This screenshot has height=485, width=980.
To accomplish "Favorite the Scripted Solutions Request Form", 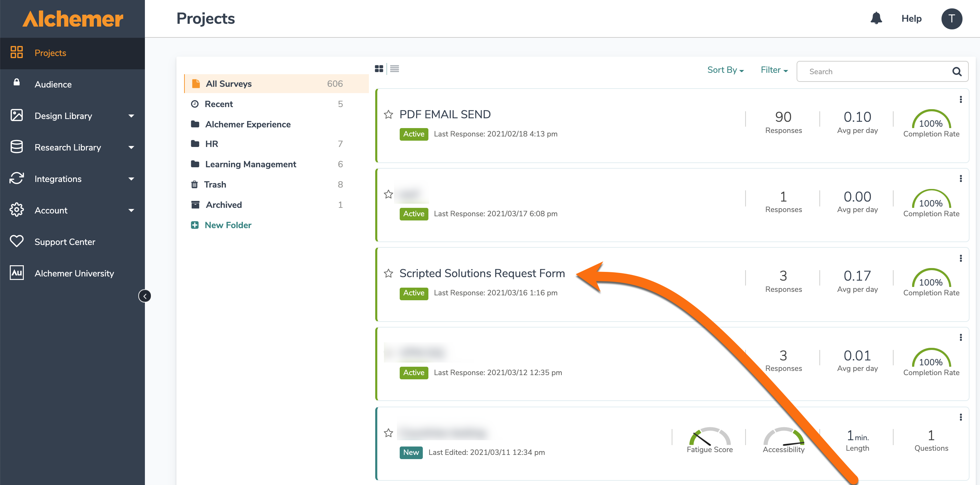I will (388, 274).
